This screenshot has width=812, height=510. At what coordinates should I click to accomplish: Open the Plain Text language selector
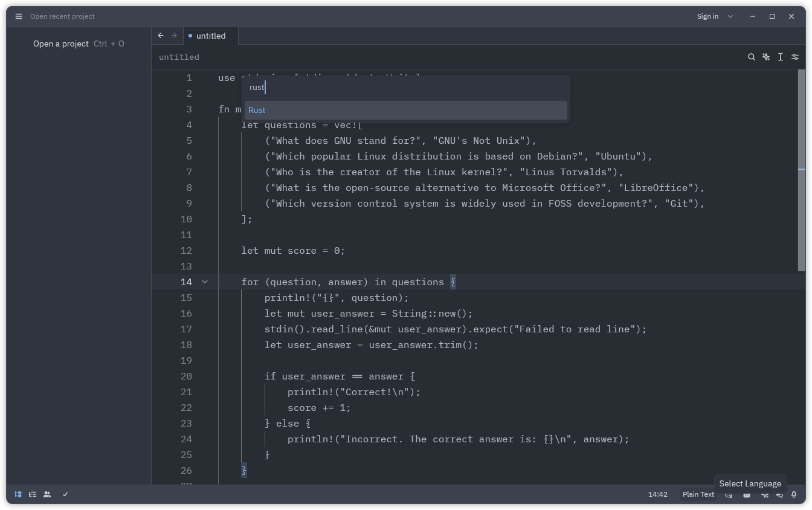(x=698, y=494)
